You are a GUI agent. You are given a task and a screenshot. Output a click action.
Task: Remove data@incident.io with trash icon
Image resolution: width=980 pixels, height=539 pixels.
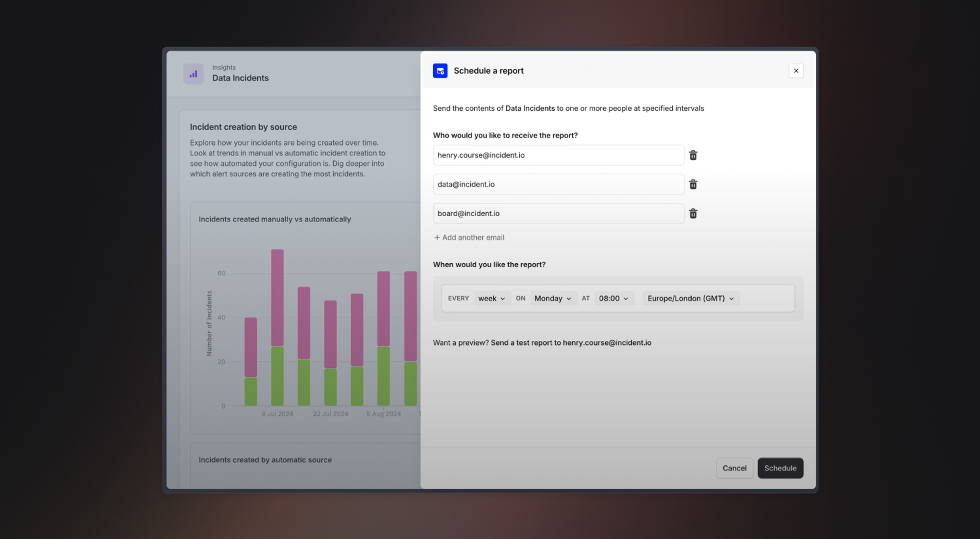pos(693,184)
